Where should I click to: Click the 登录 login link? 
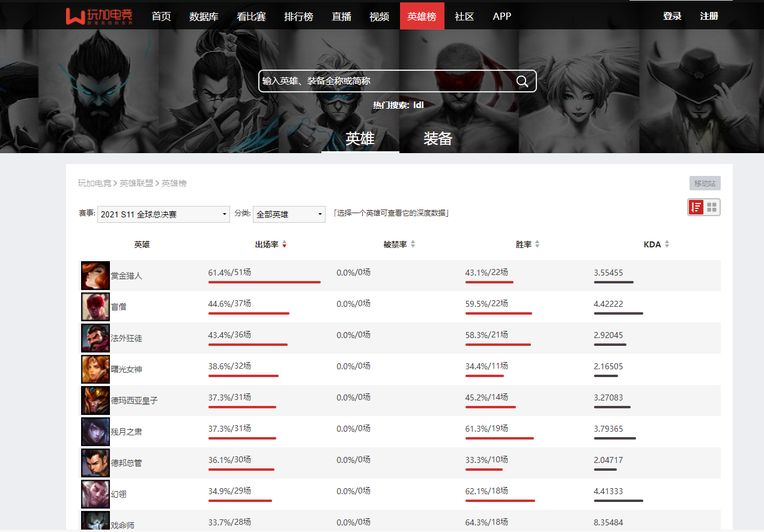(672, 16)
